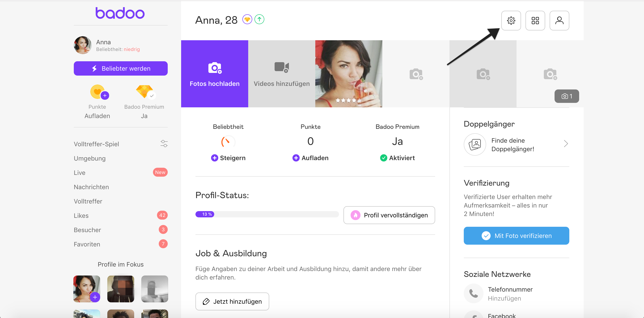Click the Telefonnummer phone icon

coord(474,293)
